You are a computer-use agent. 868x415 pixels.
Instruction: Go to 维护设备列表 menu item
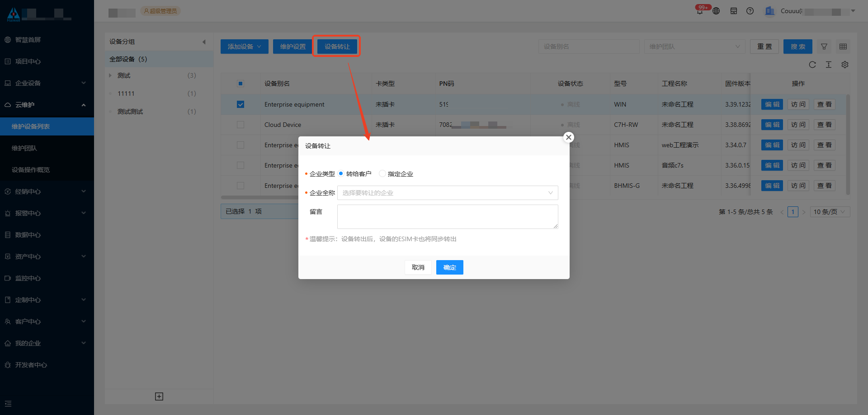pyautogui.click(x=47, y=126)
